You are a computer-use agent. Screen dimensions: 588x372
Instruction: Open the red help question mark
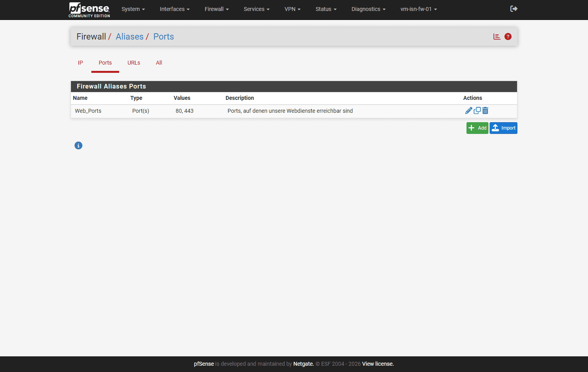click(x=508, y=36)
